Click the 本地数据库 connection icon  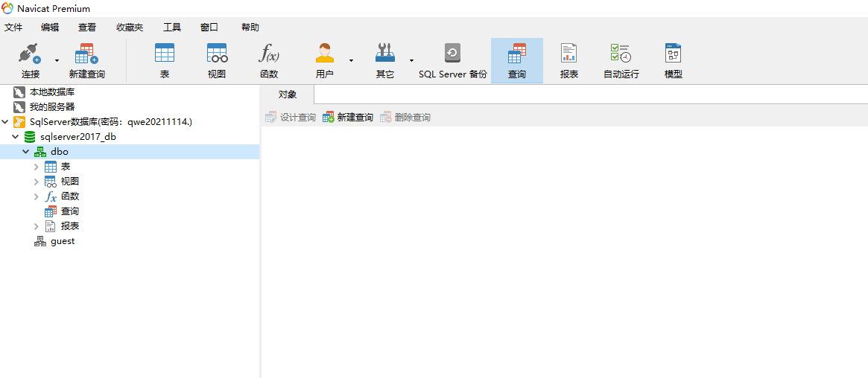19,92
